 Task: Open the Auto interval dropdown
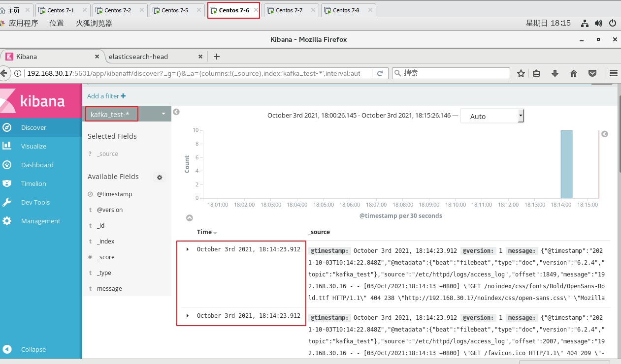[492, 116]
